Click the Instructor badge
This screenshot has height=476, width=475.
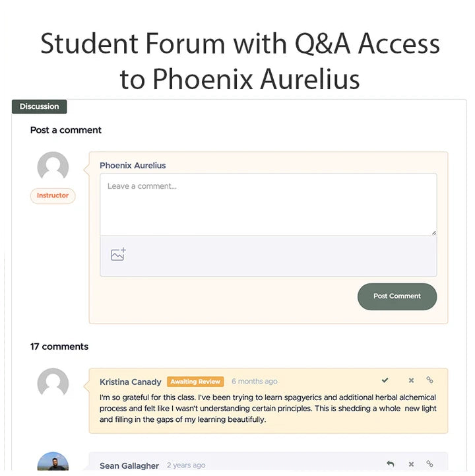(x=53, y=196)
